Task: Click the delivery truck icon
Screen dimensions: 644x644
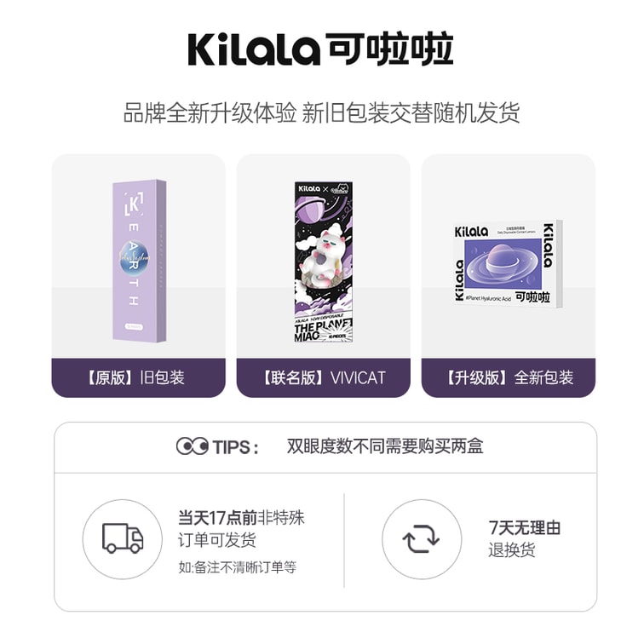Action: point(123,538)
